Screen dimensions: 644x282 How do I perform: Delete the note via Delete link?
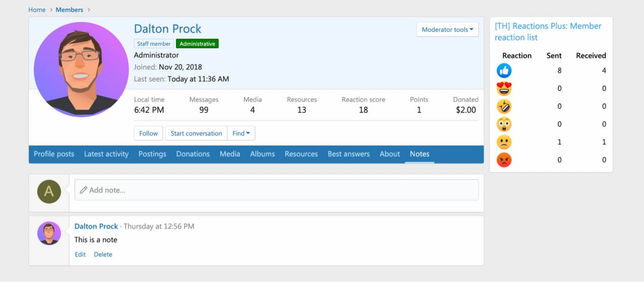point(103,254)
